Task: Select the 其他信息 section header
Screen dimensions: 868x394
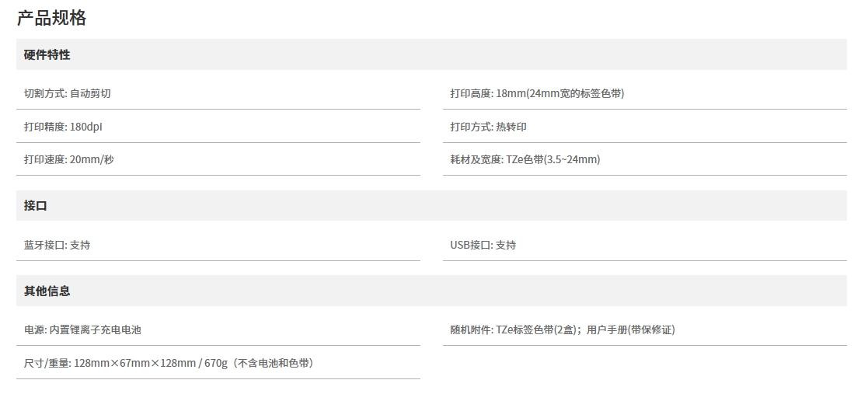Action: pyautogui.click(x=47, y=291)
